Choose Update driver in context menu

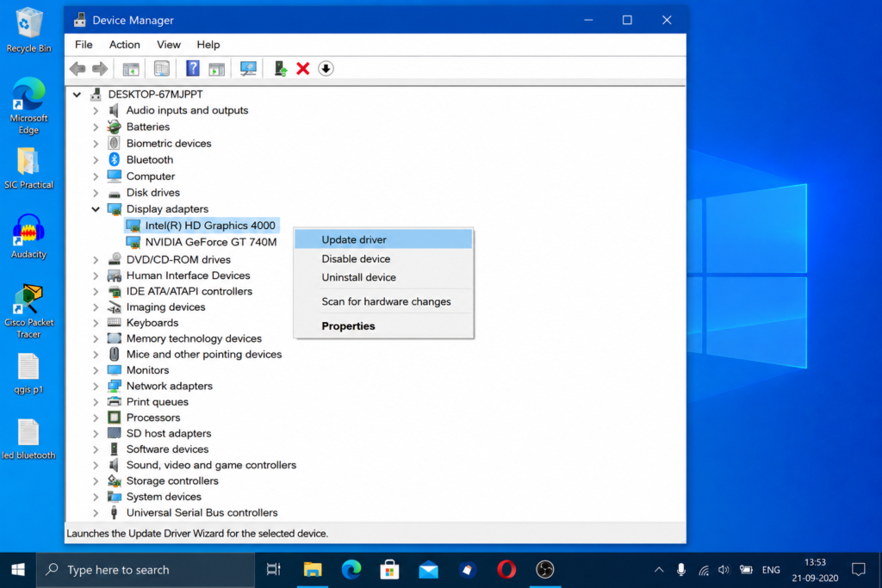pyautogui.click(x=383, y=239)
